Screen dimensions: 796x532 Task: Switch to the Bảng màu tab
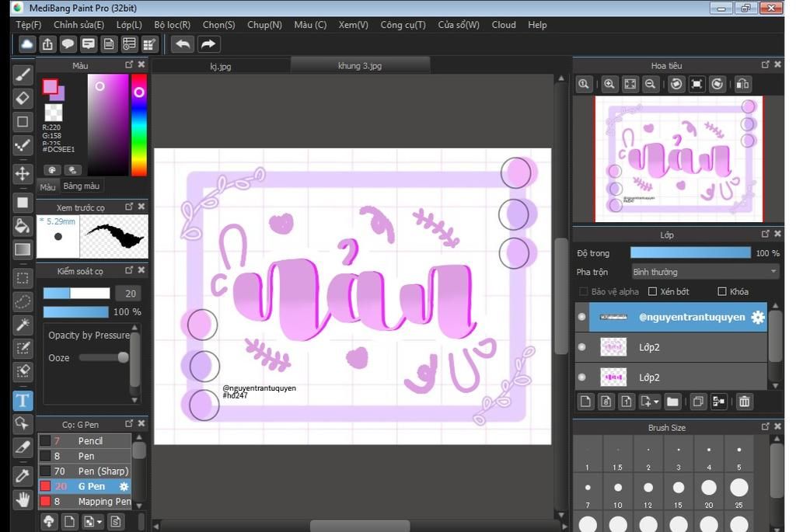pyautogui.click(x=81, y=186)
